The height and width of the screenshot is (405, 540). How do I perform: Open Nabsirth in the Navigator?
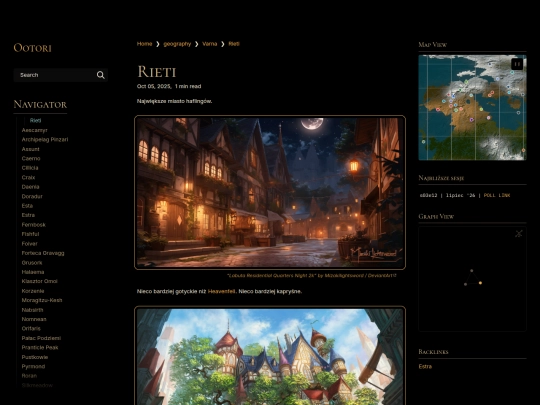[32, 310]
